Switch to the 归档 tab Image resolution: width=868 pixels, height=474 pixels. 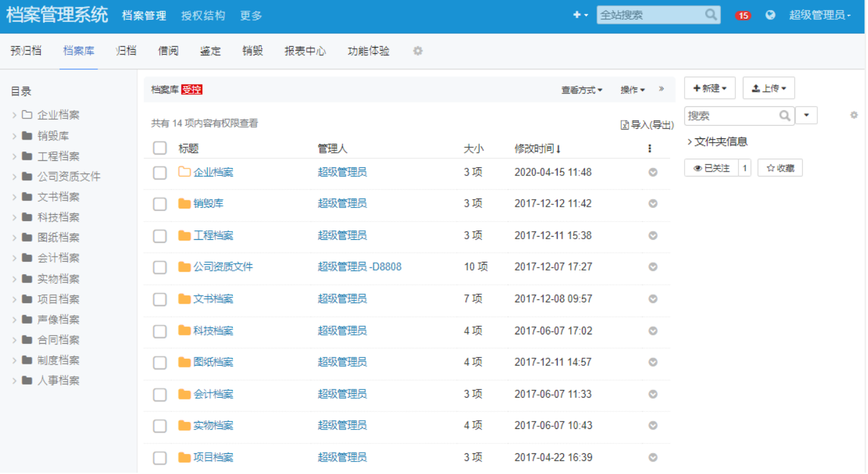tap(126, 51)
